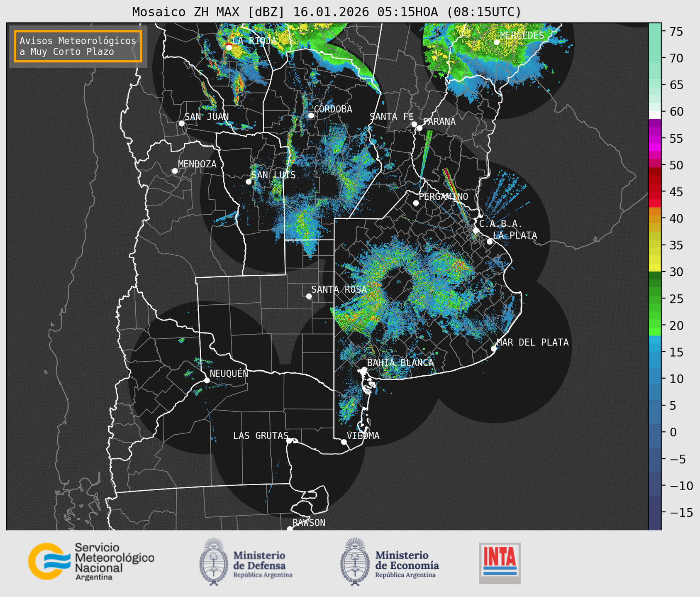
Task: Click the Ministerio de Economía crest emblem
Action: pos(355,562)
